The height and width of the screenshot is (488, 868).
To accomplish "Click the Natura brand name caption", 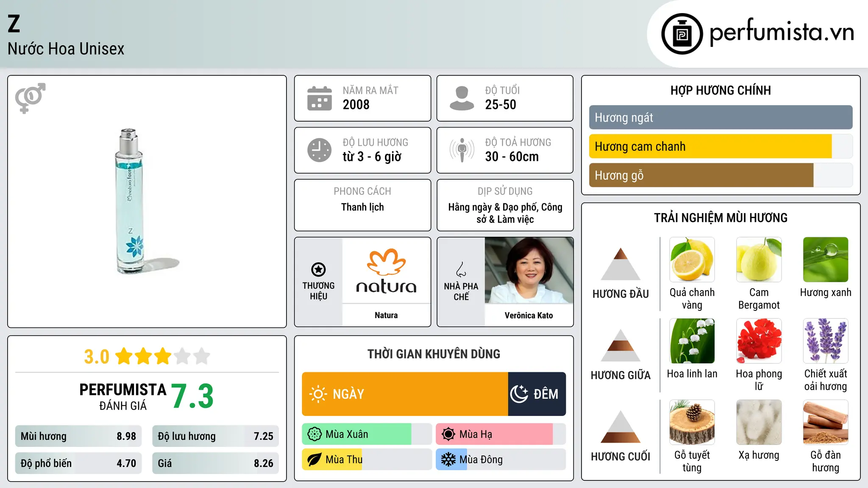I will (x=386, y=315).
